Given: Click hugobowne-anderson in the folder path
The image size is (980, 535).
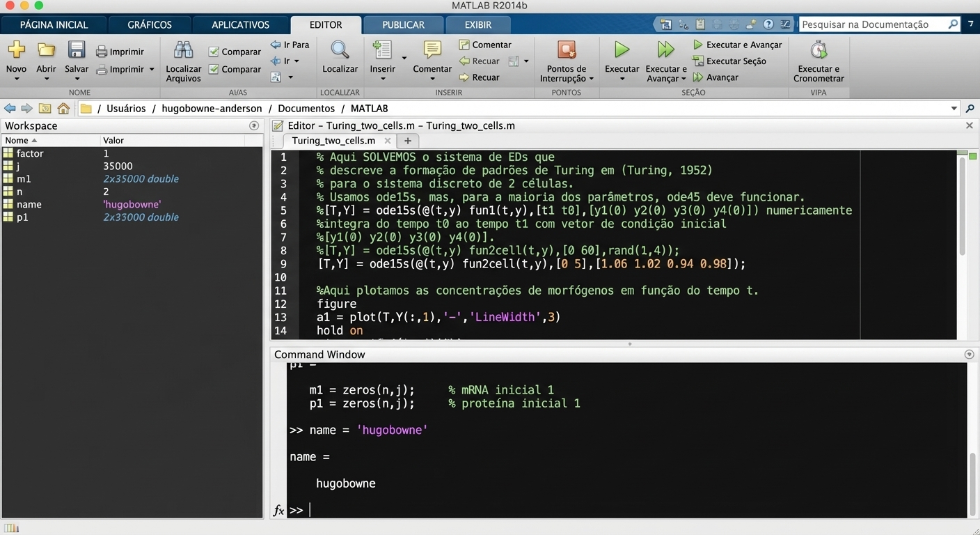Looking at the screenshot, I should click(x=212, y=109).
